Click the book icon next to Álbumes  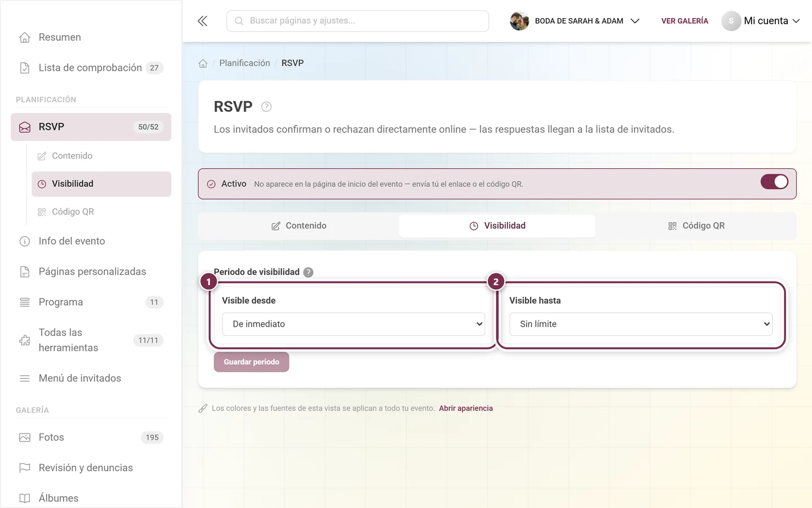(25, 498)
